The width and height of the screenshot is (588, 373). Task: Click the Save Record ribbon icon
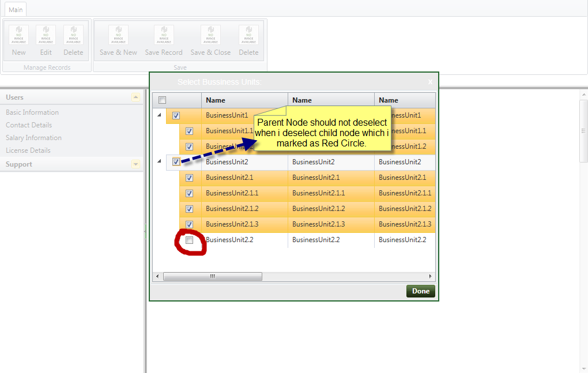point(164,41)
